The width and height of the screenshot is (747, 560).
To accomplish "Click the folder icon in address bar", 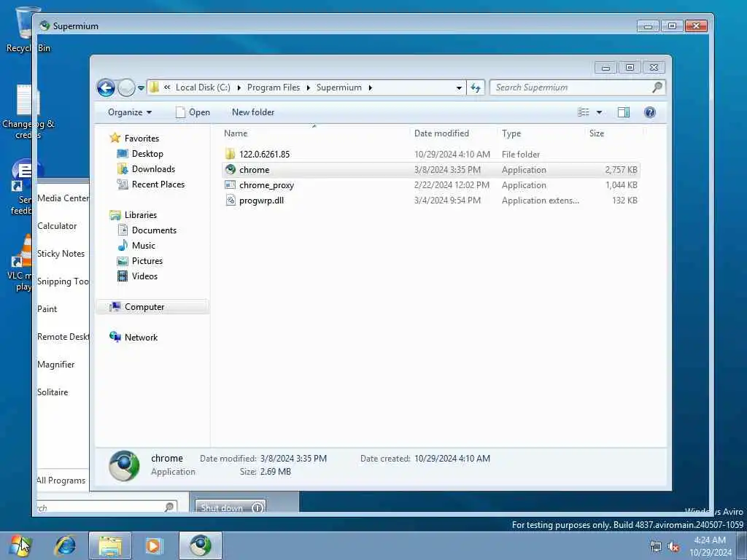I will click(x=155, y=87).
